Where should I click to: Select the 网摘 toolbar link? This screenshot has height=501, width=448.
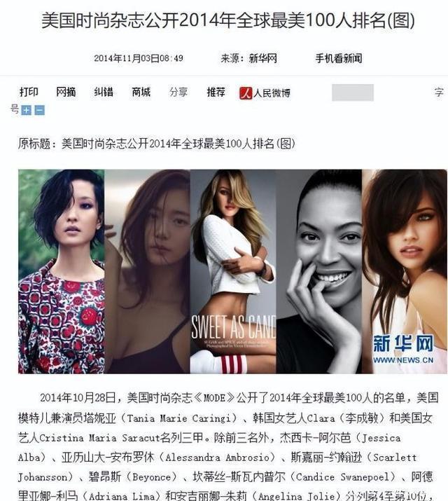(x=66, y=92)
